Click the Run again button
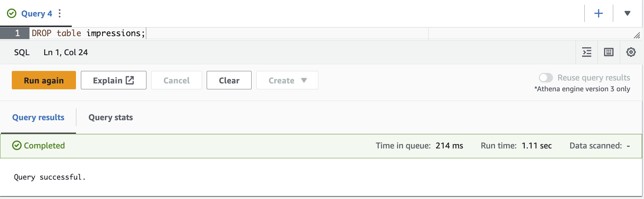Image resolution: width=644 pixels, height=199 pixels. (44, 80)
